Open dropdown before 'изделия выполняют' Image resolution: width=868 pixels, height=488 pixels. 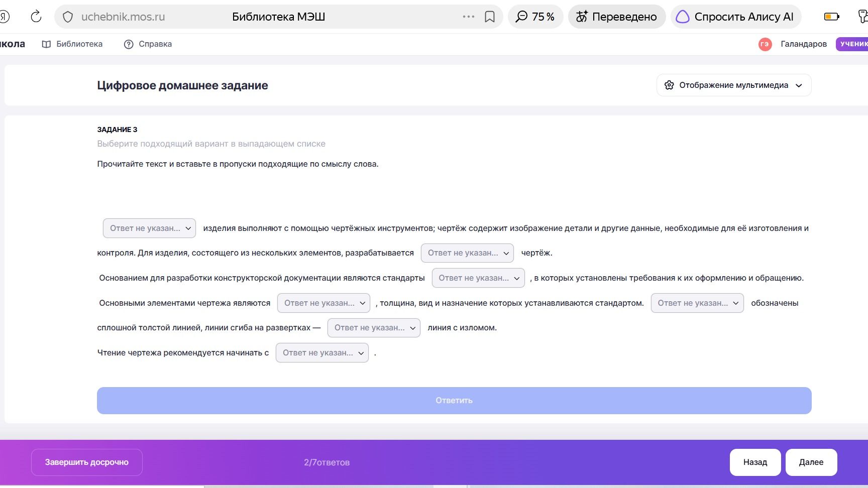pyautogui.click(x=149, y=228)
